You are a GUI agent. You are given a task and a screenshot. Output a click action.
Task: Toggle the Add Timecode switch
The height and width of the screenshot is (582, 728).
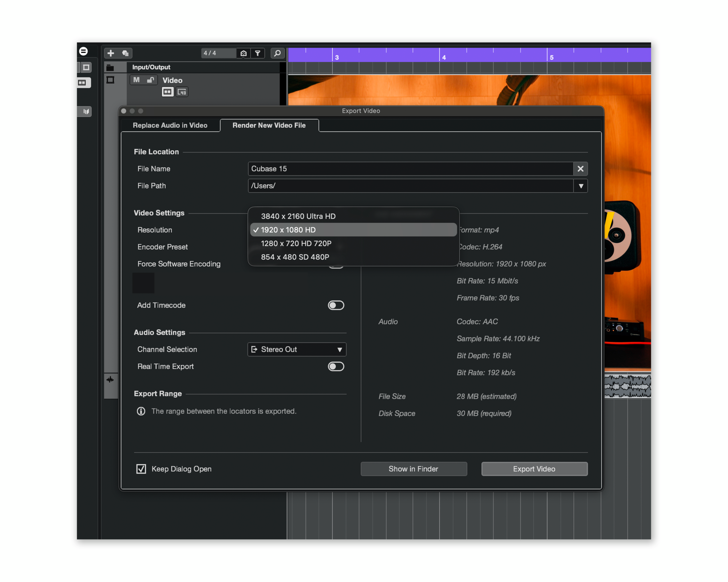point(336,305)
